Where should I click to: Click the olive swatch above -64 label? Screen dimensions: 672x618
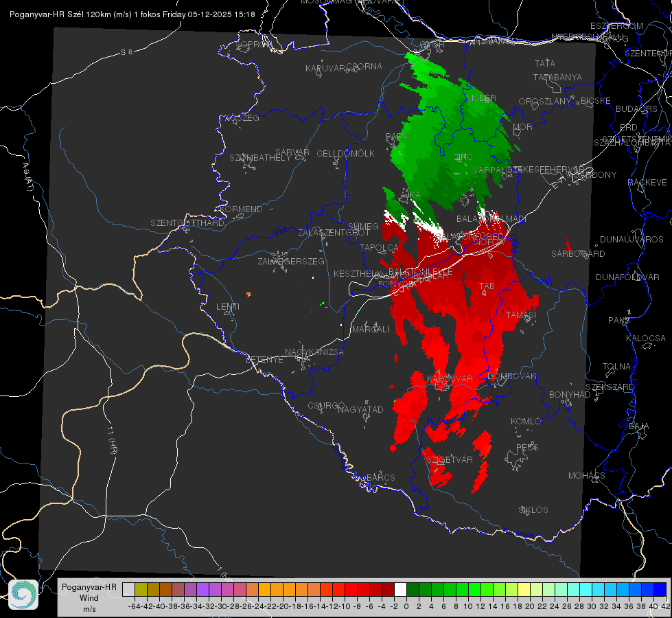[141, 589]
